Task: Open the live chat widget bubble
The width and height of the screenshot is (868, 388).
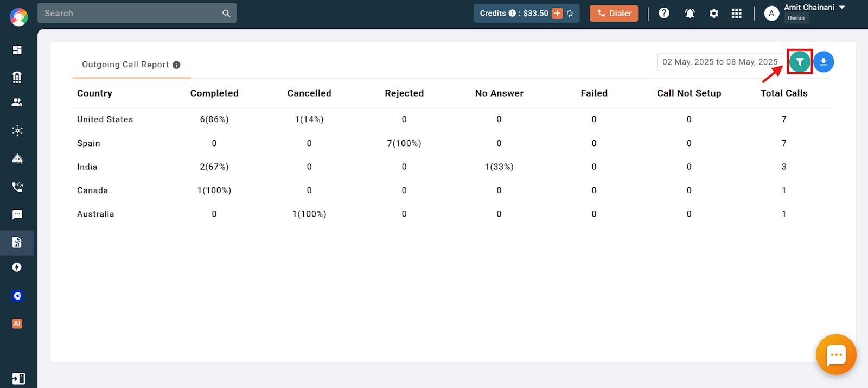Action: click(836, 354)
